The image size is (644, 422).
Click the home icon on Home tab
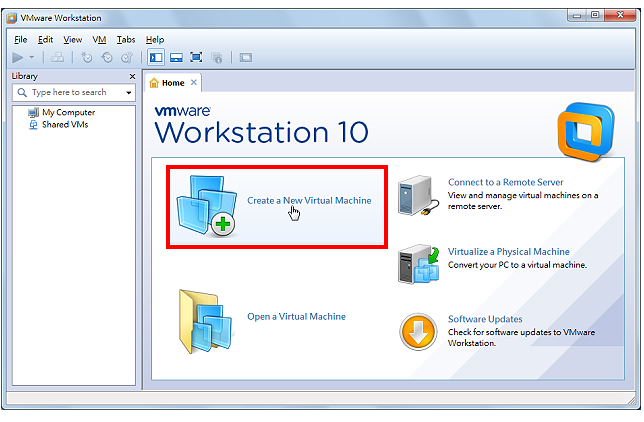154,83
